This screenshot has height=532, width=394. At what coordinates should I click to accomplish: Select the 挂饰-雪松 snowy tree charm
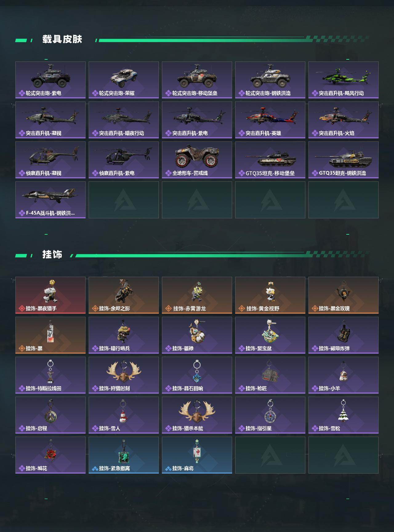point(344,415)
